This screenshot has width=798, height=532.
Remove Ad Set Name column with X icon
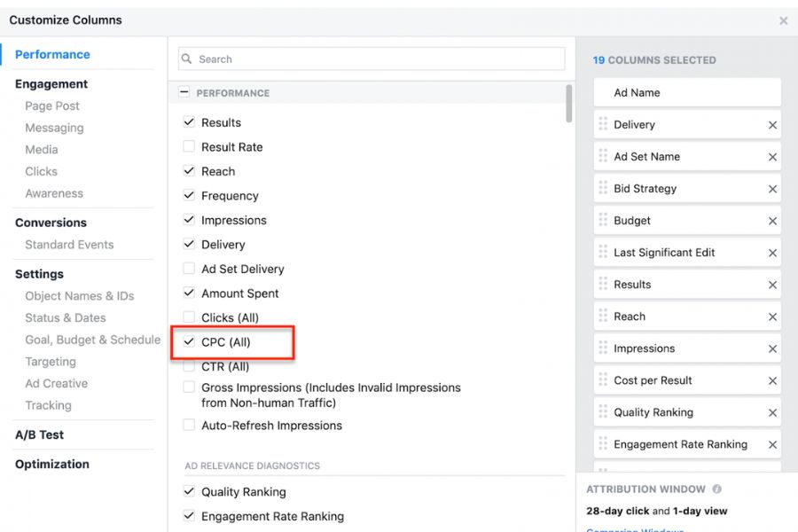(x=772, y=157)
